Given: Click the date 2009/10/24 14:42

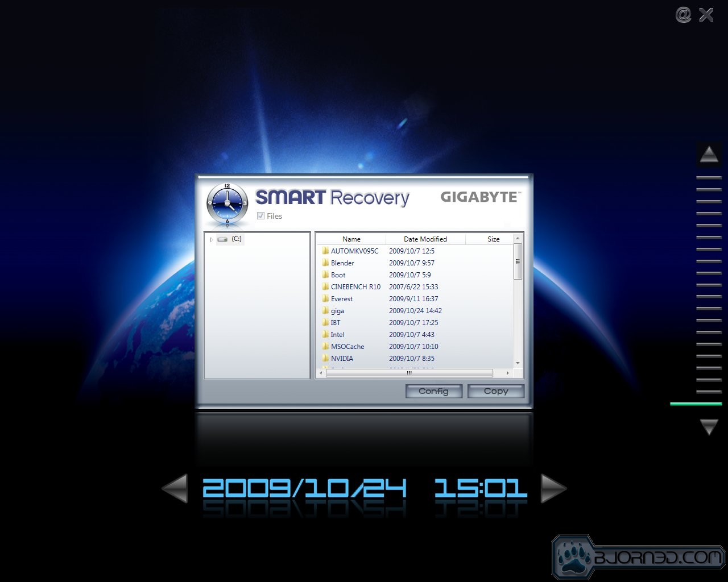Looking at the screenshot, I should (x=415, y=311).
